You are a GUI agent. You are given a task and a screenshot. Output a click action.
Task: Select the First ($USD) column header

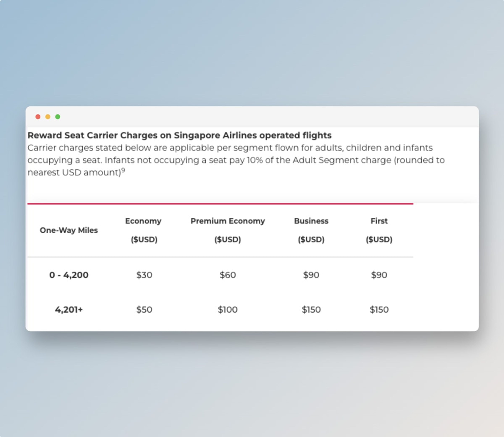point(379,230)
